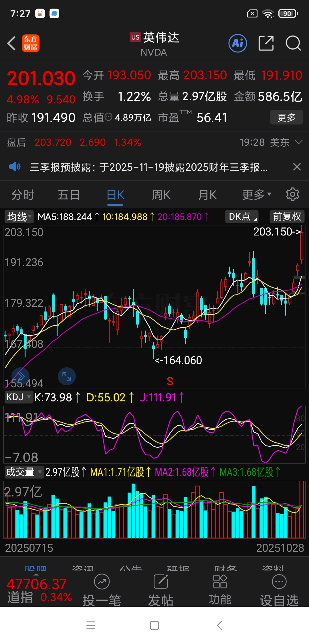
Task: Tap the 203.150 high price label
Action: click(x=277, y=231)
